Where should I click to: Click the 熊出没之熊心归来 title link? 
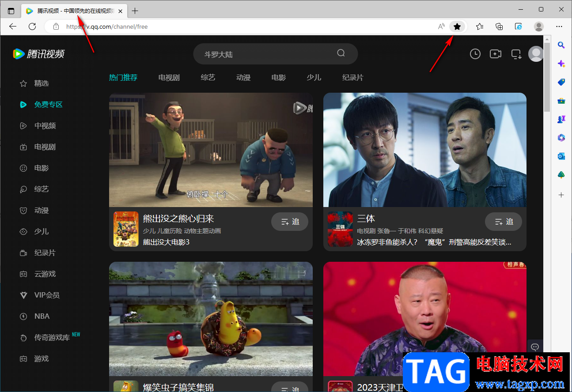click(x=178, y=219)
